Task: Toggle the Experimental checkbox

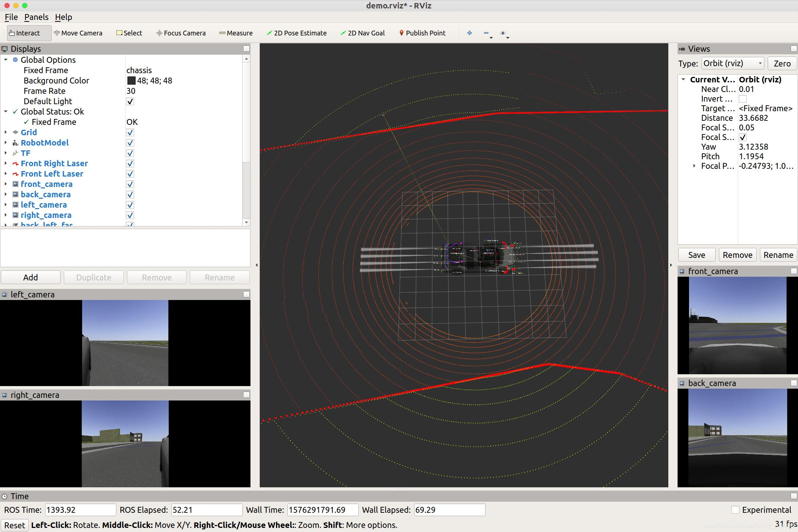Action: coord(735,510)
